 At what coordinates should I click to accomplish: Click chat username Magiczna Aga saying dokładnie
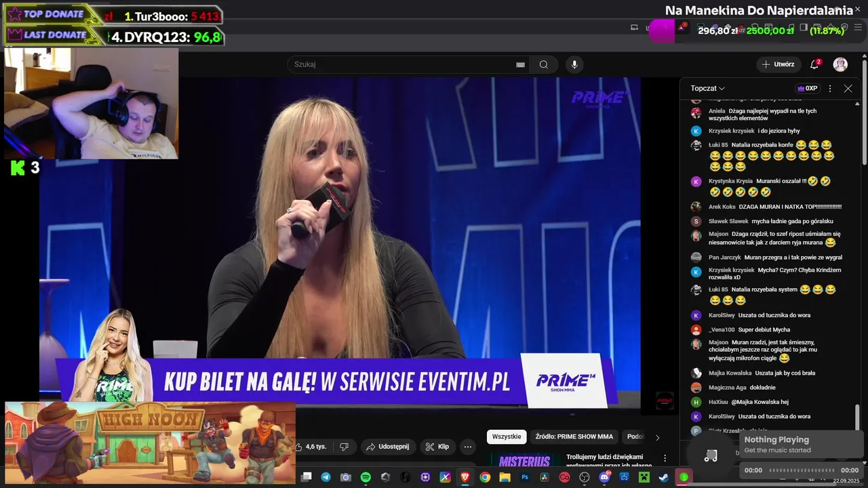click(728, 388)
